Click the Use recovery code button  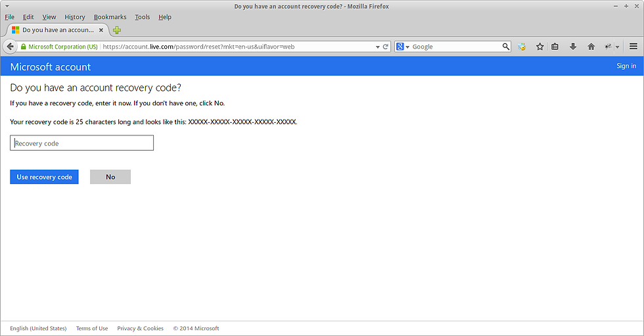tap(45, 177)
